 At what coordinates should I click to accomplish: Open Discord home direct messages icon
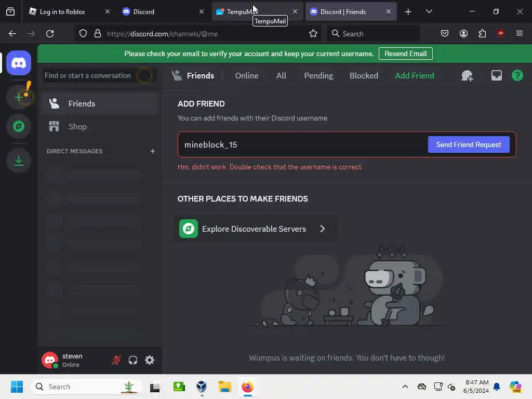point(19,63)
